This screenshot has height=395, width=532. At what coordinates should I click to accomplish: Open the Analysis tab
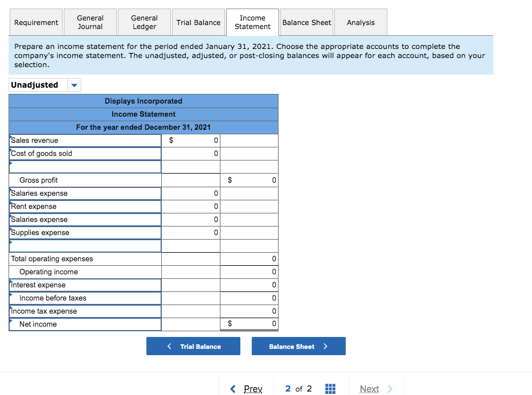(x=361, y=22)
